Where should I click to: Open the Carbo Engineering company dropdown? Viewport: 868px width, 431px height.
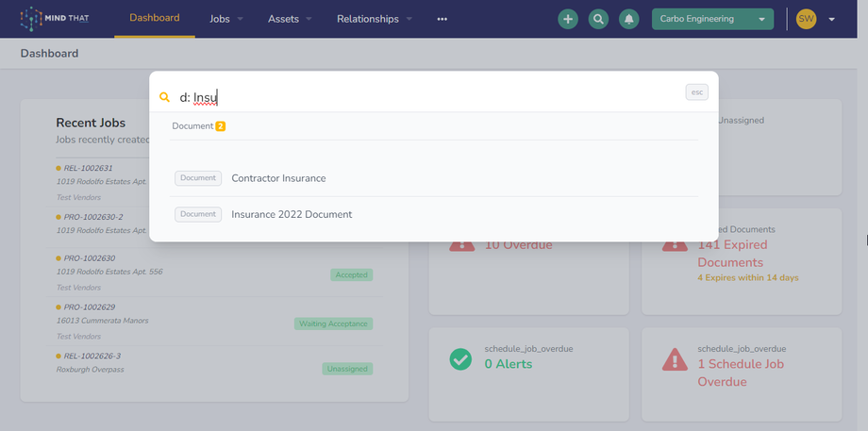tap(712, 19)
